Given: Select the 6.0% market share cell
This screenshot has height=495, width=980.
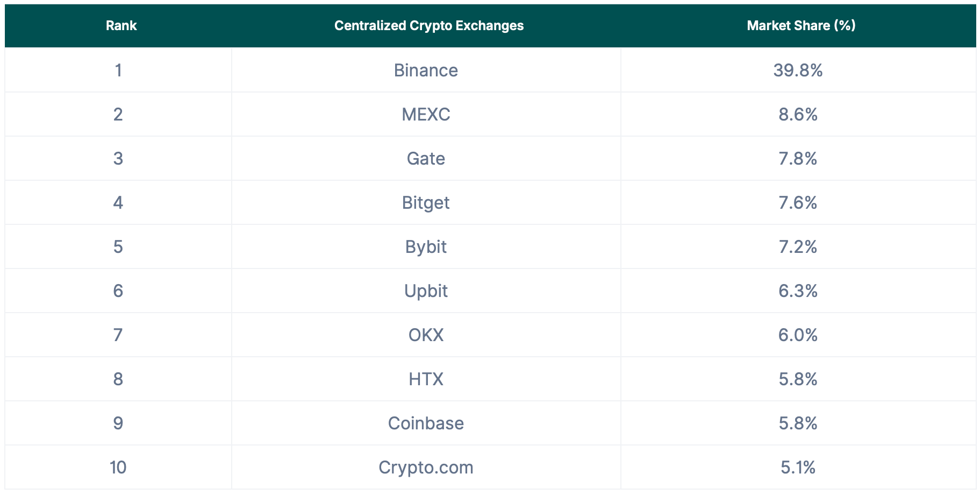Looking at the screenshot, I should (798, 335).
